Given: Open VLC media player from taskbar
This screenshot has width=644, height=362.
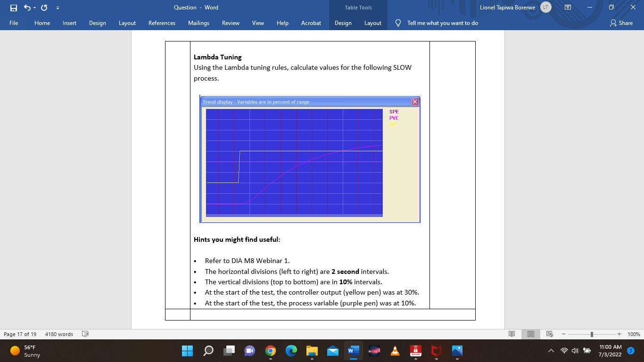Looking at the screenshot, I should [395, 351].
